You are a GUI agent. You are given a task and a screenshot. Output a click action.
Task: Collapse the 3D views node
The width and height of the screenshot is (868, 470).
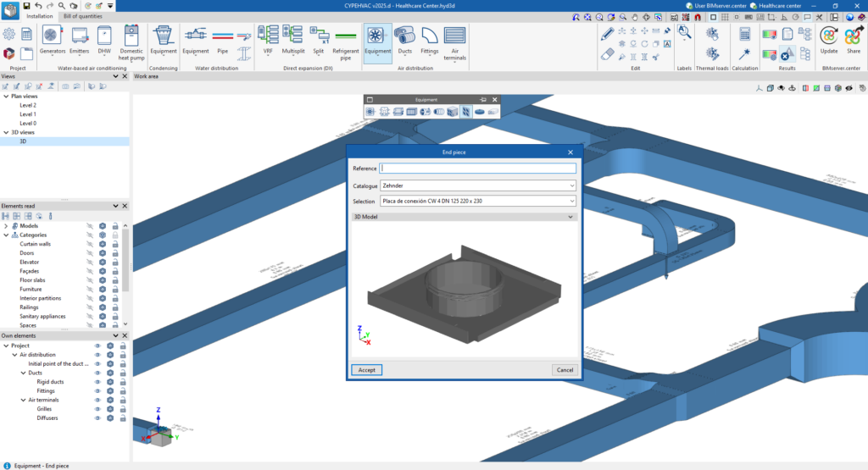tap(6, 132)
